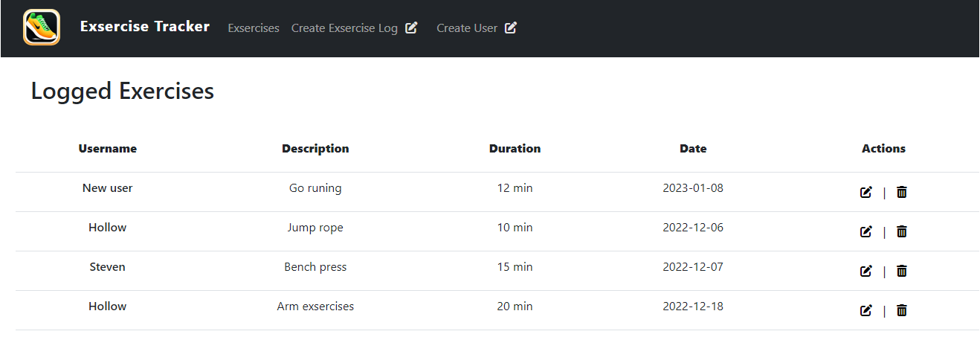Delete the Go runing exercise entry
Image resolution: width=980 pixels, height=337 pixels.
click(x=902, y=193)
